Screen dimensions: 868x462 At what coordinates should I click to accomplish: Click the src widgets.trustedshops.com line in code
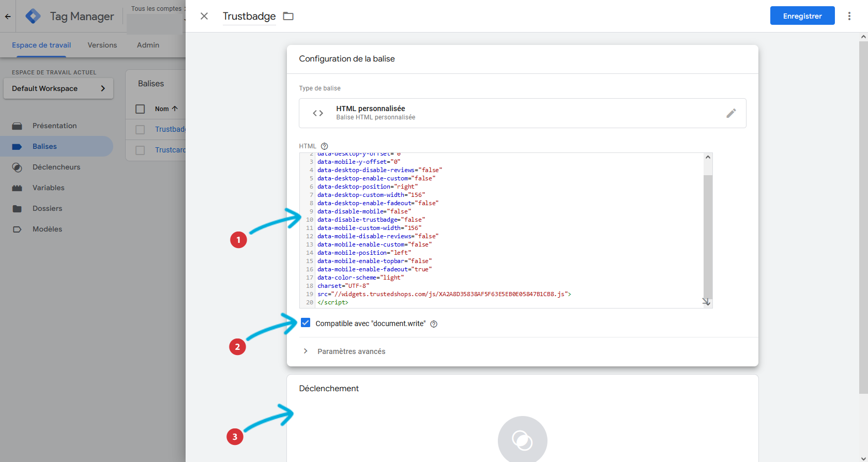tap(444, 294)
